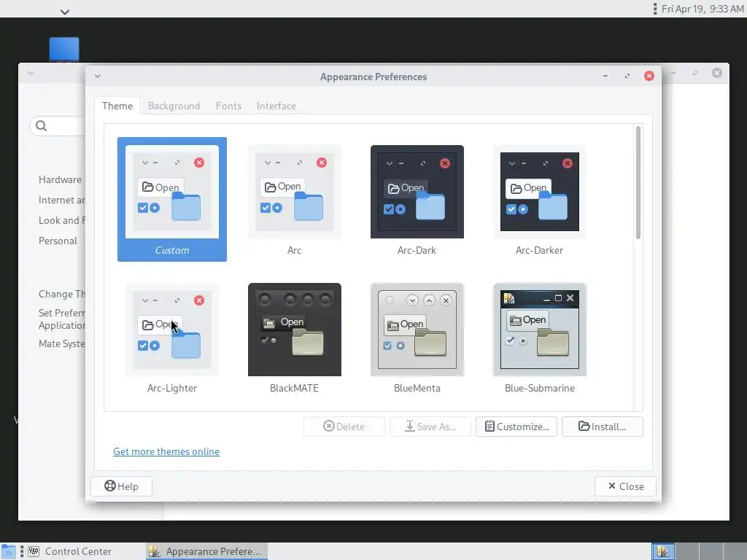This screenshot has width=747, height=560.
Task: Open the Fonts tab
Action: pos(228,106)
